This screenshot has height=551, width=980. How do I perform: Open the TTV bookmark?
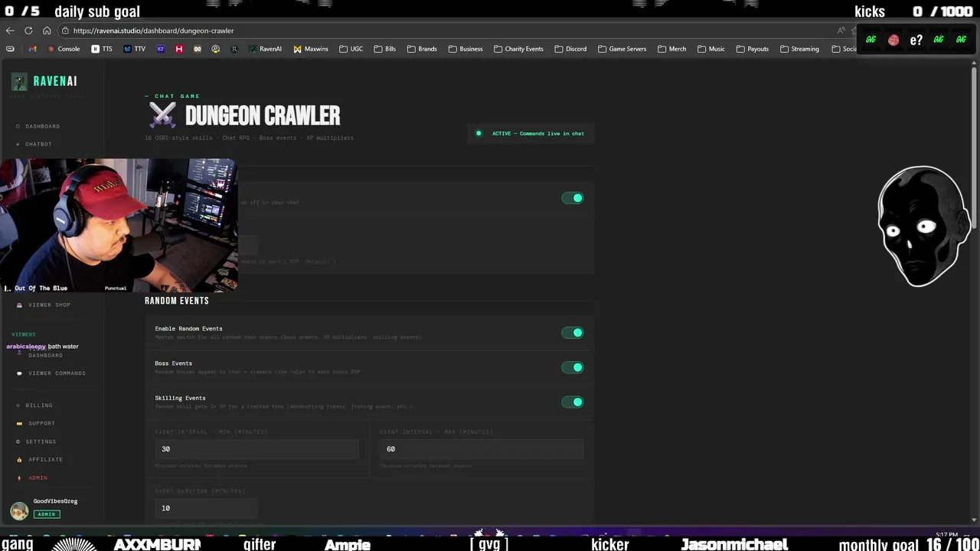coord(135,49)
